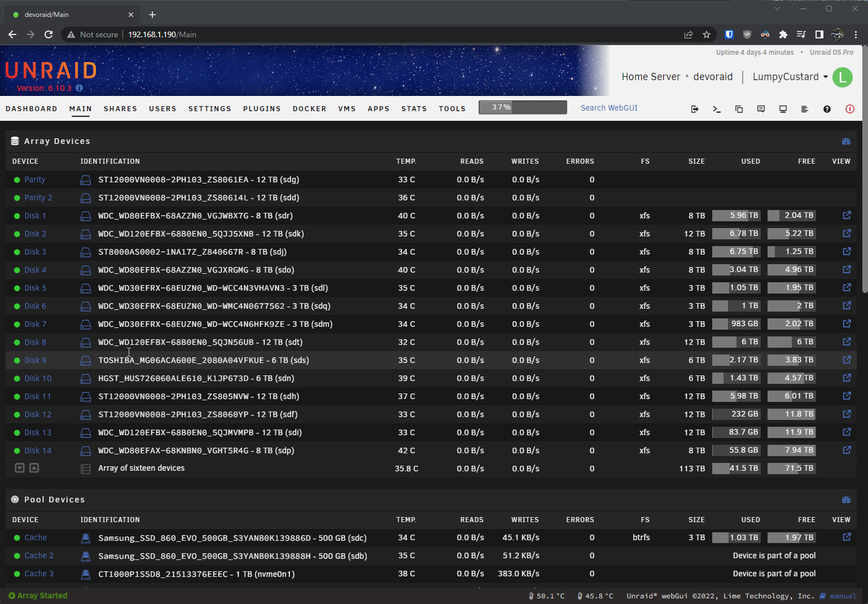Open Parity 2 device settings link

(38, 198)
